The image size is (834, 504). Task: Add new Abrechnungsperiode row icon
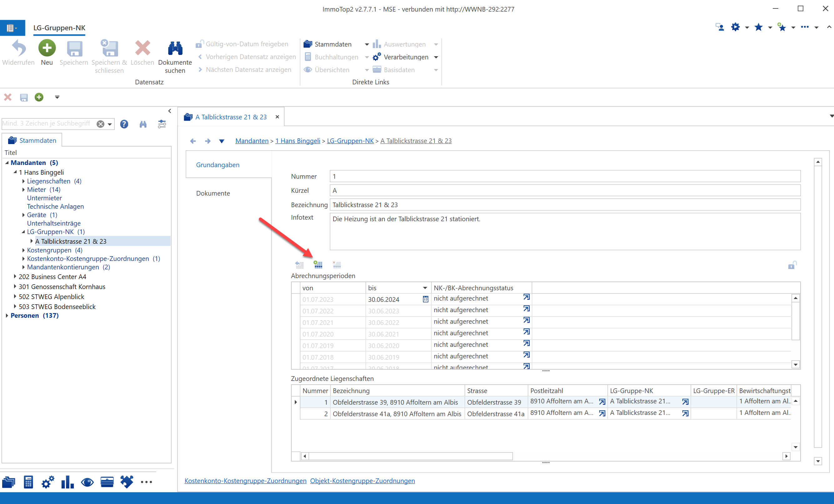tap(318, 265)
